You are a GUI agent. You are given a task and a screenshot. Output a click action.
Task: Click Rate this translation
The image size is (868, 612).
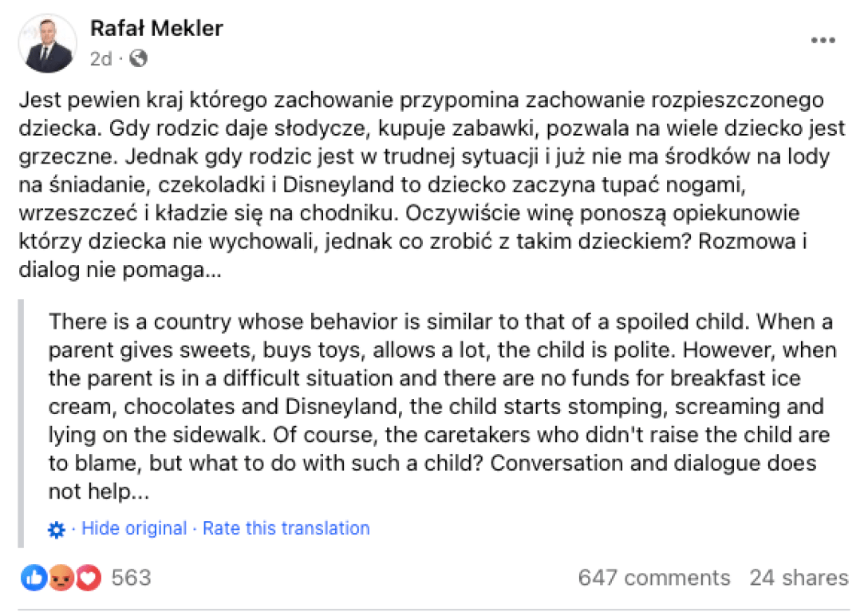coord(286,528)
